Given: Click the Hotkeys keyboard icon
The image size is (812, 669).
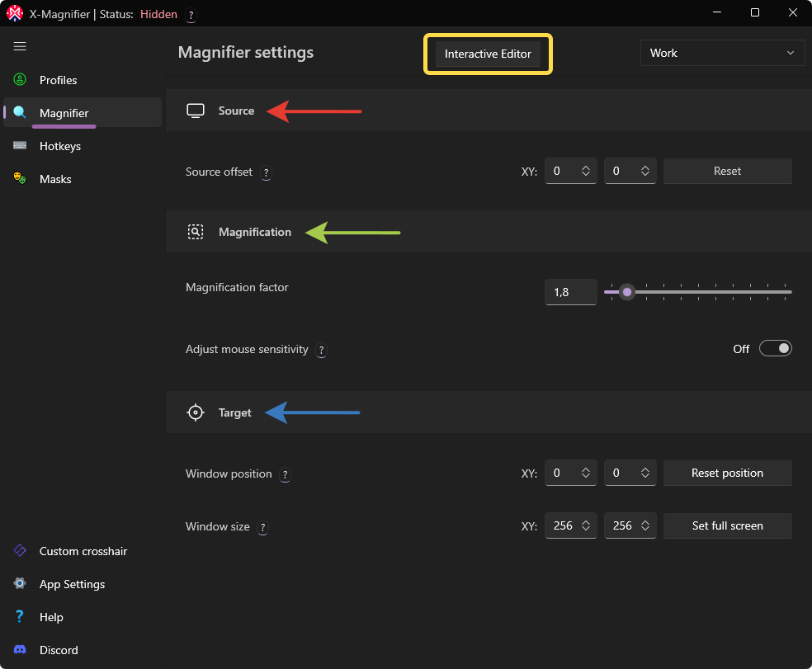Looking at the screenshot, I should (x=20, y=146).
